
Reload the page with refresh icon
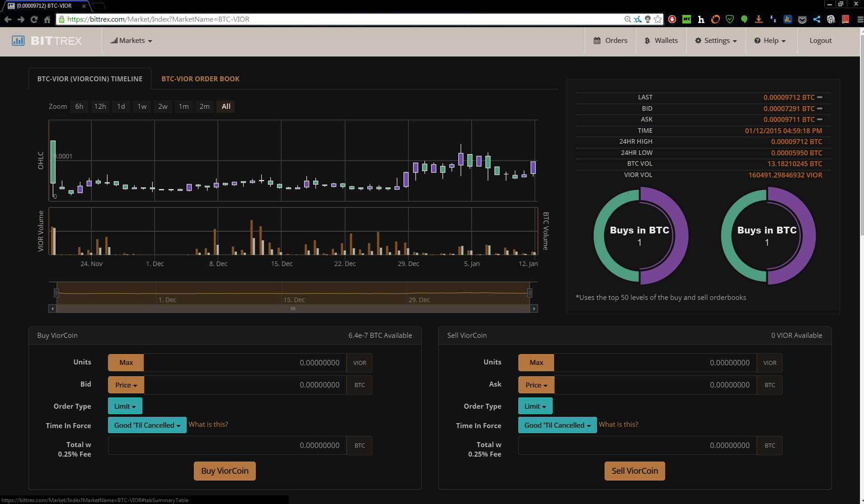(x=34, y=19)
